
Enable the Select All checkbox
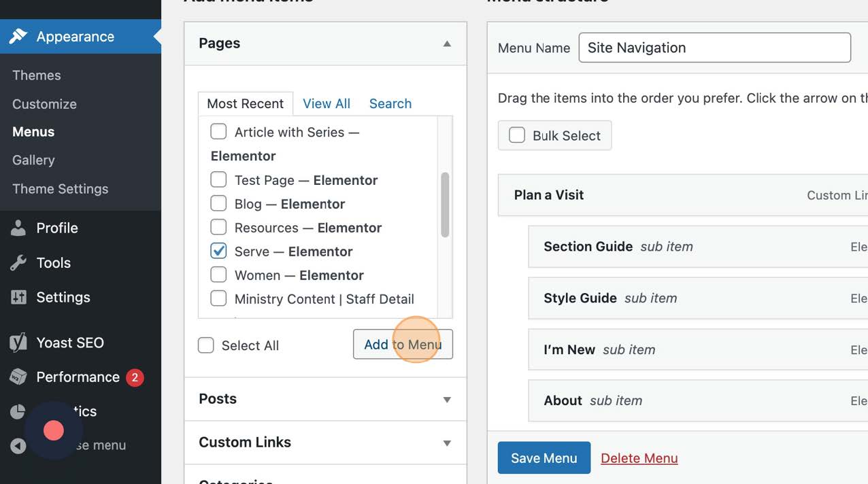[x=206, y=345]
